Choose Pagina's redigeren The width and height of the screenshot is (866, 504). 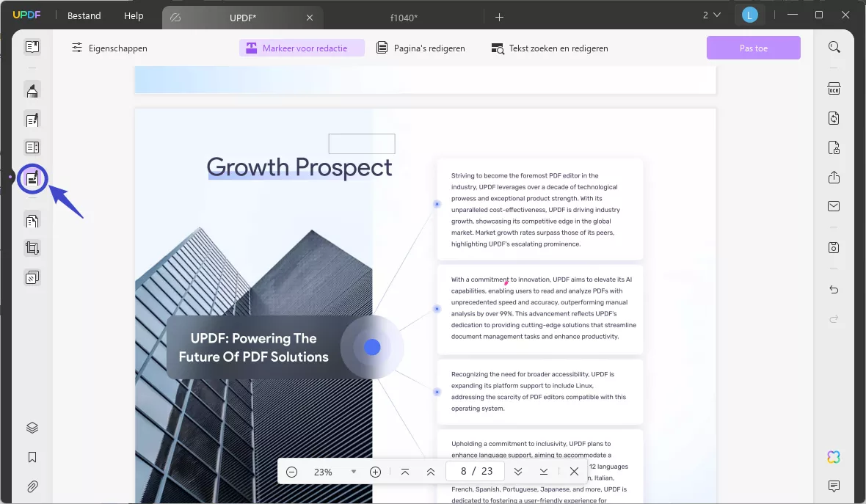[421, 48]
